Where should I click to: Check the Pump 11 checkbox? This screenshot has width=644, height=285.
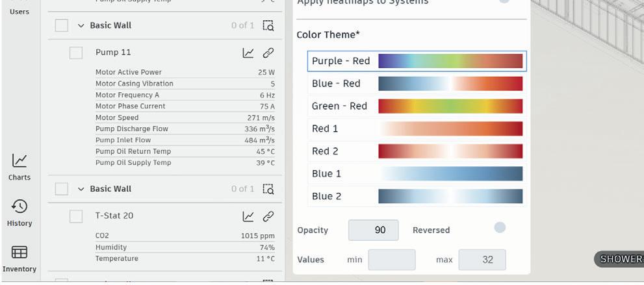click(x=76, y=53)
